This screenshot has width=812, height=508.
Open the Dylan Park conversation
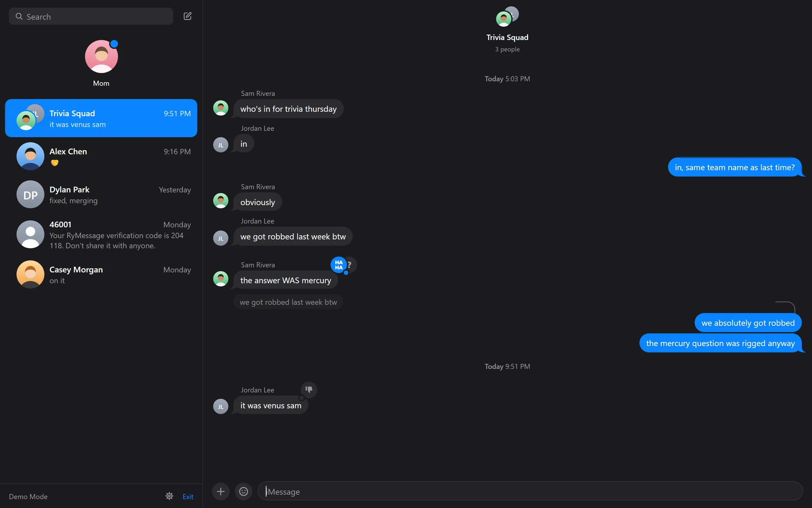[101, 195]
